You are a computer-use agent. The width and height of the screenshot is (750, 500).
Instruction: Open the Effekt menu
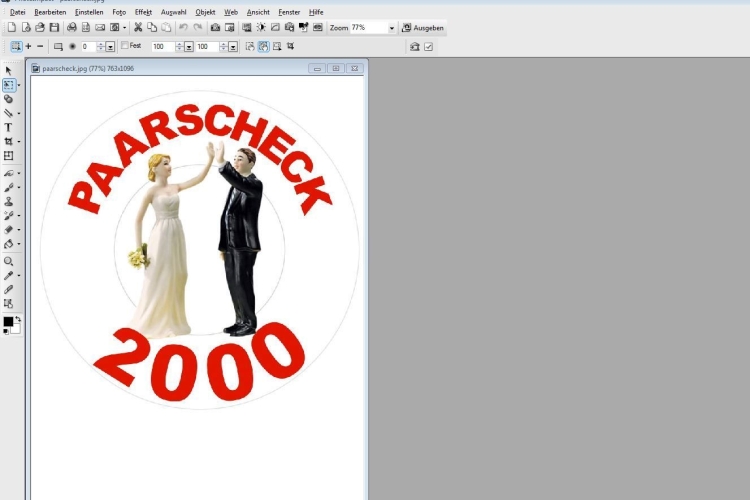(143, 12)
